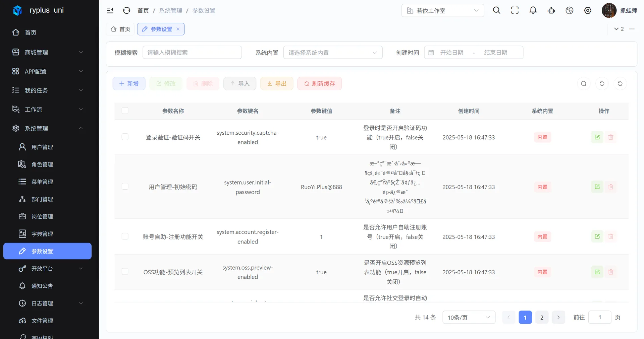Open the notification bell
The height and width of the screenshot is (339, 644).
click(533, 10)
